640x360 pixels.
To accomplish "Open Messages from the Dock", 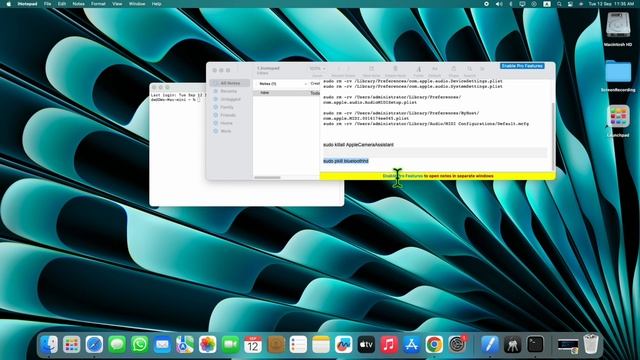I will [x=117, y=344].
